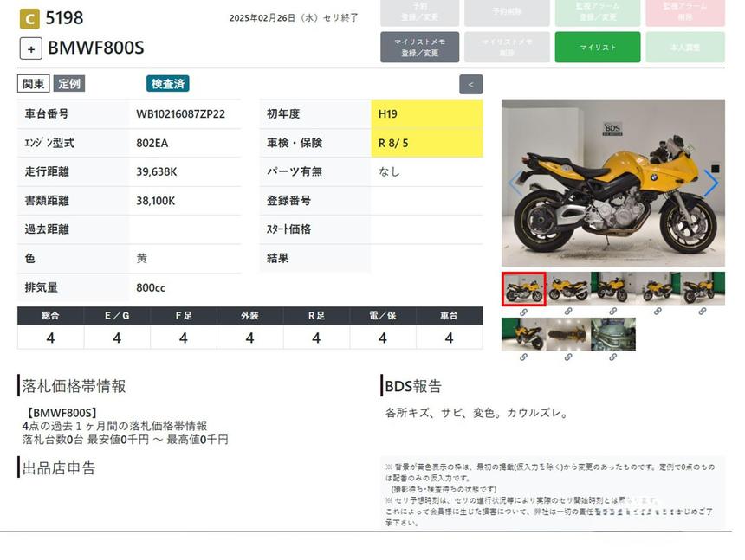This screenshot has height=560, width=745.
Task: Collapse panel with the gray '<' button
Action: tap(470, 85)
